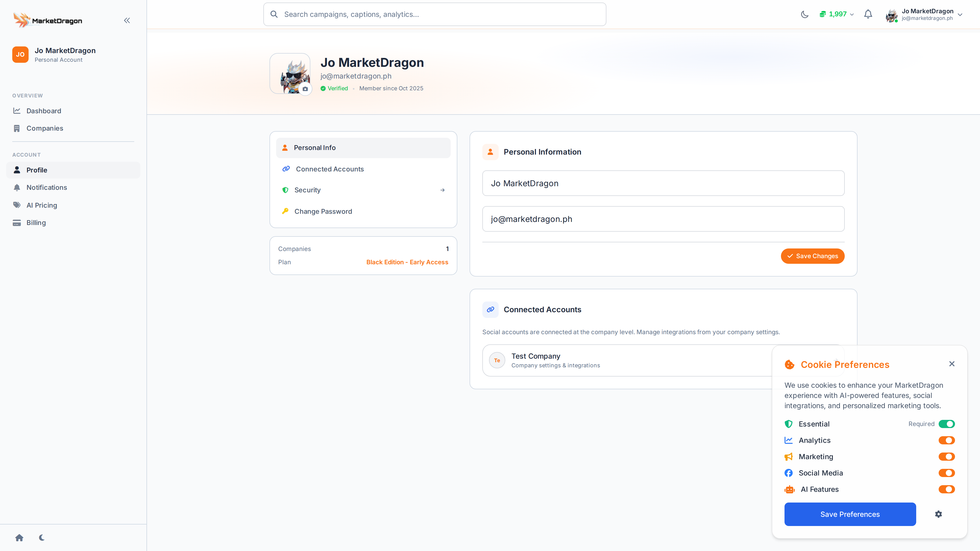Click the green Verified check badge
The width and height of the screenshot is (980, 551).
pos(323,89)
